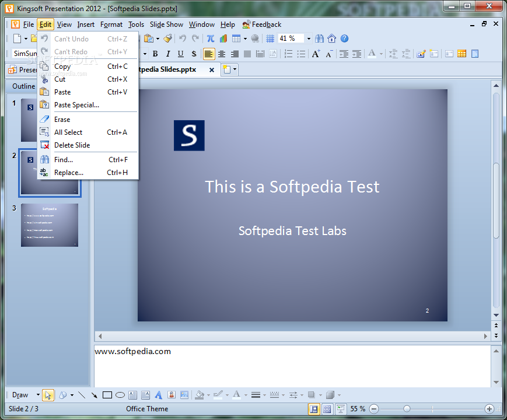Zoom out with minus button
The image size is (507, 420).
click(x=374, y=409)
